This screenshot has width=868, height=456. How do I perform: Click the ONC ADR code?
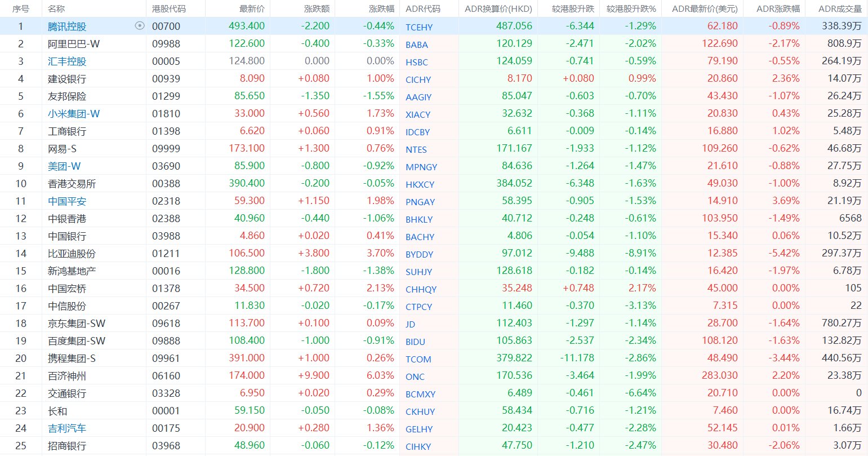415,377
